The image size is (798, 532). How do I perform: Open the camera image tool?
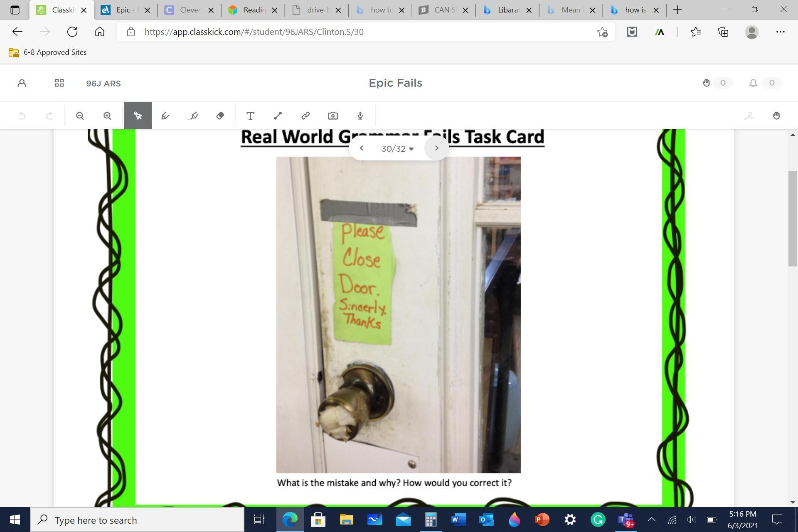click(332, 116)
